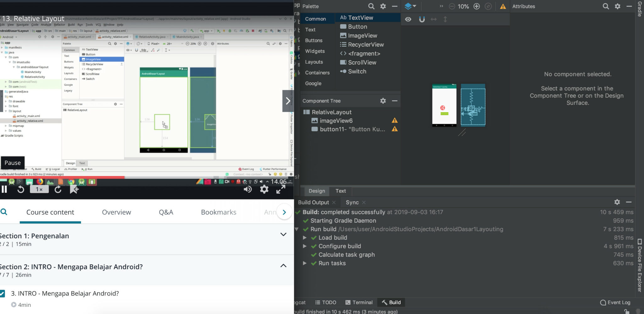644x314 pixels.
Task: Switch to the Sync tab
Action: coord(352,202)
